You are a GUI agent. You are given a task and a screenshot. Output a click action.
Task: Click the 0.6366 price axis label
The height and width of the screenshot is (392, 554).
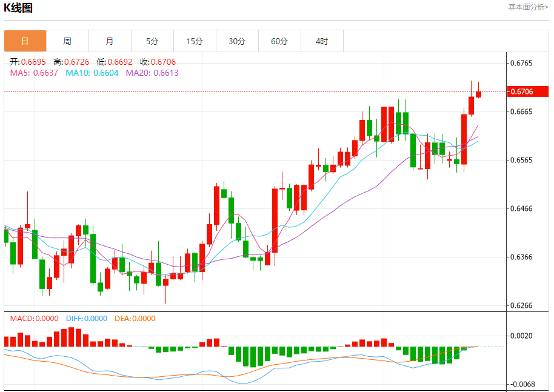521,257
